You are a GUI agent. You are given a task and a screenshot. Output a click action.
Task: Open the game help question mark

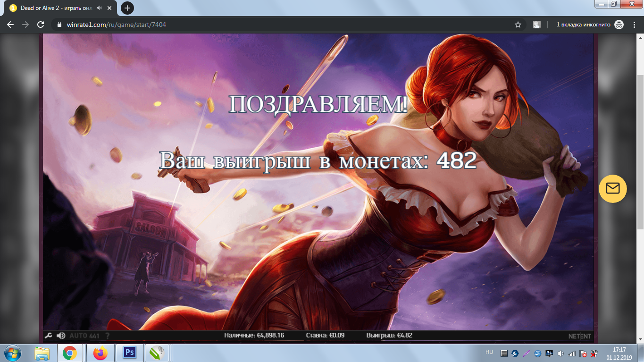coord(107,336)
